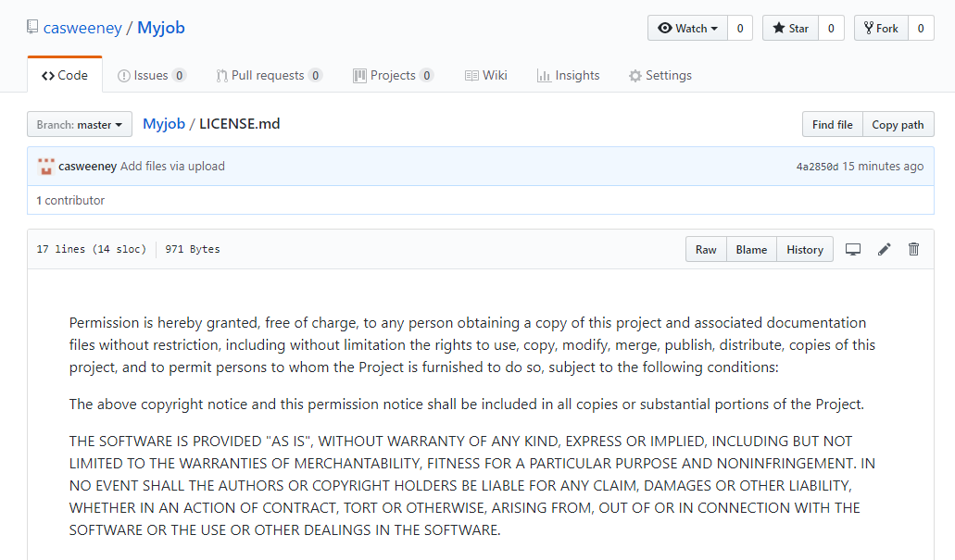Switch to the Issues tab
The width and height of the screenshot is (955, 560).
pyautogui.click(x=151, y=76)
